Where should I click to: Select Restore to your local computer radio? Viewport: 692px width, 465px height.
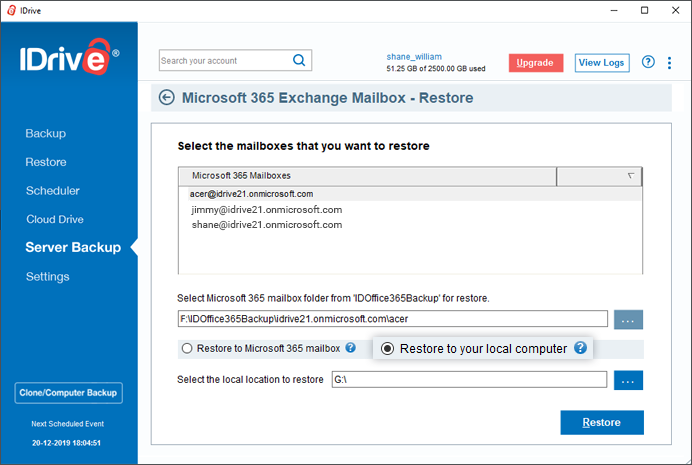[387, 349]
